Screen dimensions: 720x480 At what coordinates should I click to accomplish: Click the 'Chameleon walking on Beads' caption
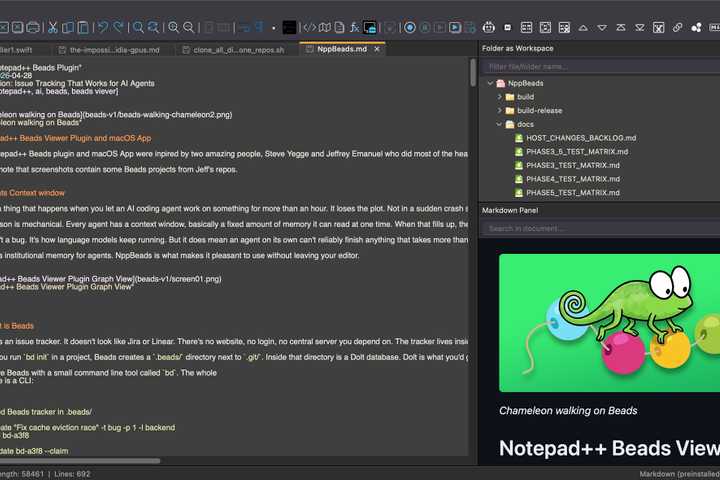click(x=568, y=411)
